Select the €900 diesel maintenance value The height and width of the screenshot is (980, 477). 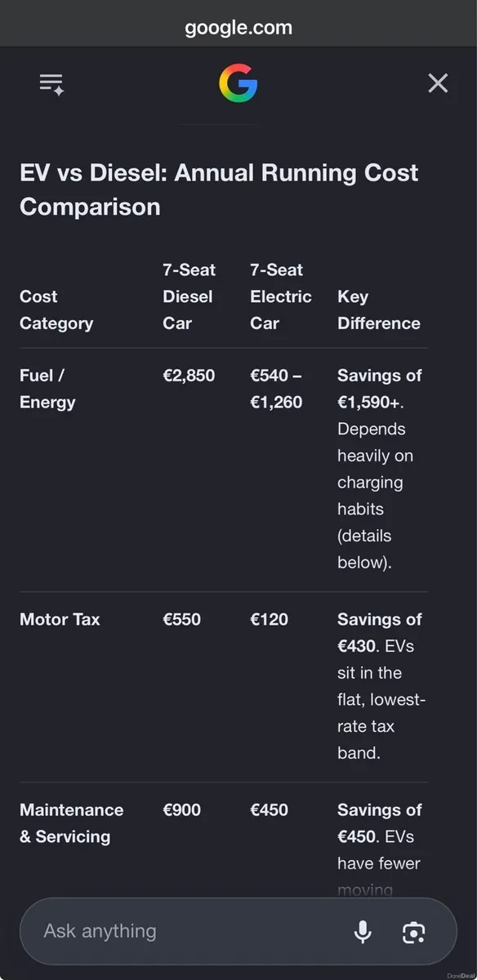[x=181, y=810]
